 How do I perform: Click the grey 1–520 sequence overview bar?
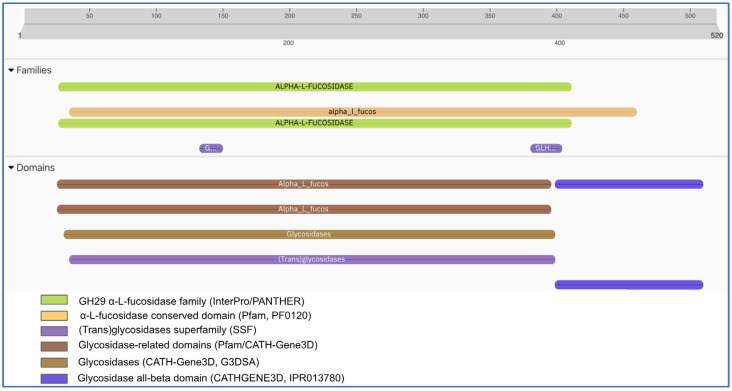pos(368,32)
